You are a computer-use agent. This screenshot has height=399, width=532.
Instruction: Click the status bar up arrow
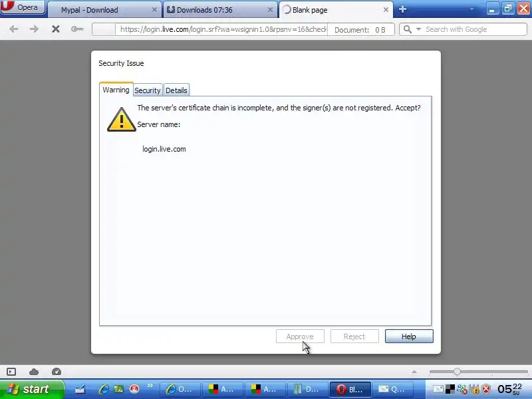[x=414, y=372]
